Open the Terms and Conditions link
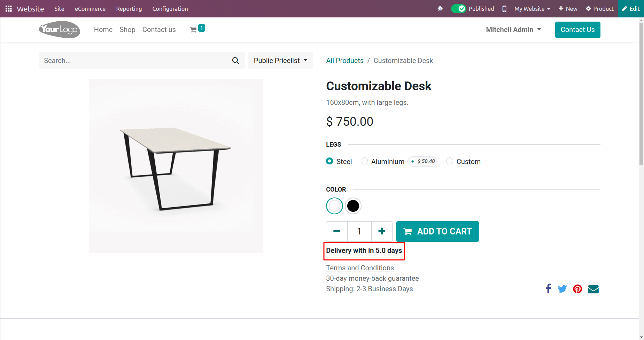The height and width of the screenshot is (340, 644). [360, 268]
